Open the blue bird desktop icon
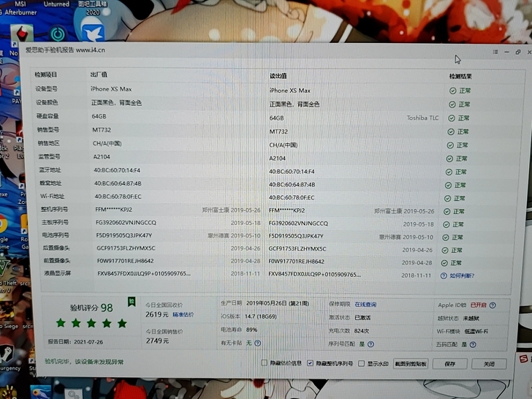 click(93, 31)
